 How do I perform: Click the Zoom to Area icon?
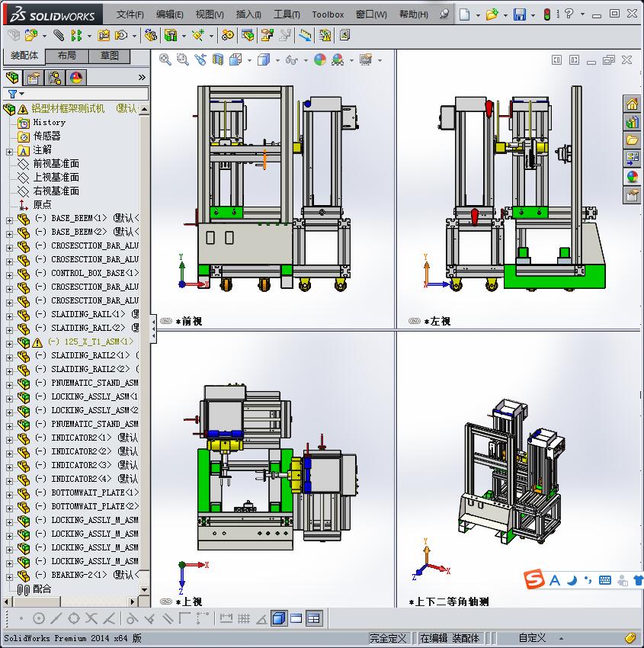click(x=183, y=59)
